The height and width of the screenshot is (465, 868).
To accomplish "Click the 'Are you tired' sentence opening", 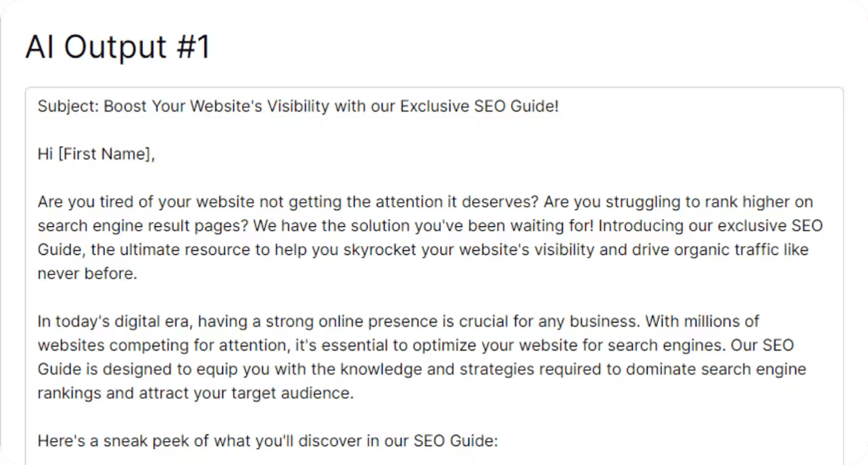I will click(x=82, y=202).
